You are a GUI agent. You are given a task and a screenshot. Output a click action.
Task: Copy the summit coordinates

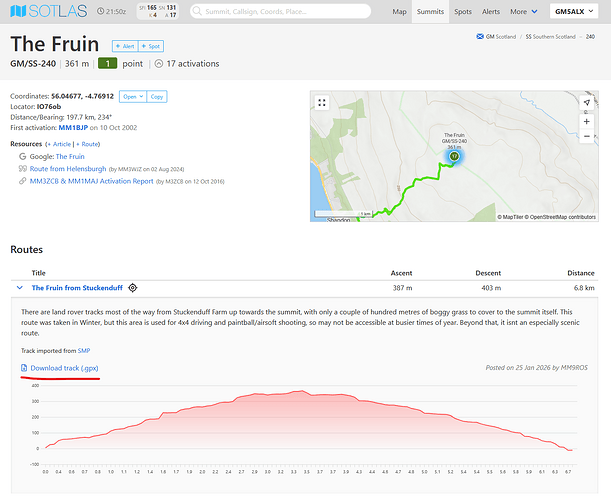pyautogui.click(x=158, y=96)
